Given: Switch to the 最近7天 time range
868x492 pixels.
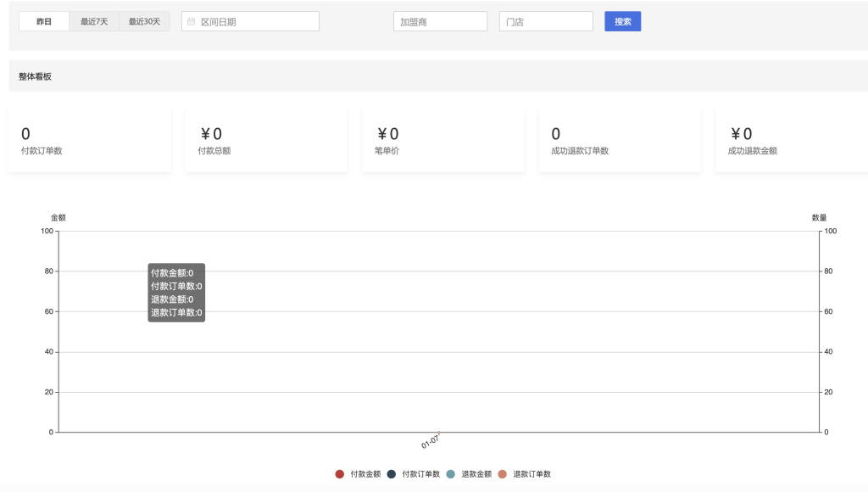Looking at the screenshot, I should [94, 22].
